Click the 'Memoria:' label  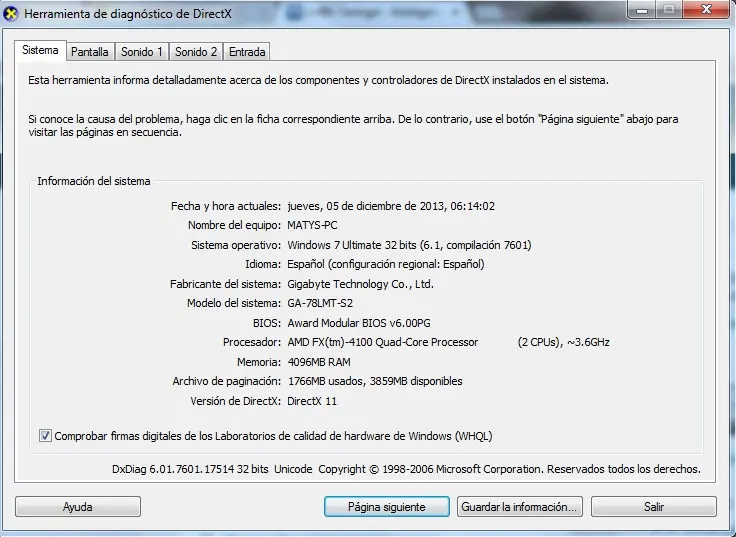(x=259, y=362)
